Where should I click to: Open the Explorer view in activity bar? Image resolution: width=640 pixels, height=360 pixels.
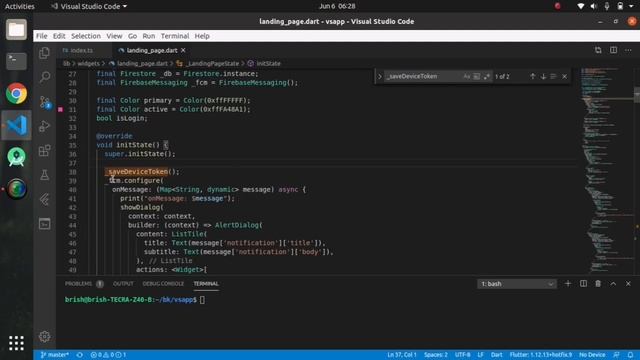click(44, 53)
